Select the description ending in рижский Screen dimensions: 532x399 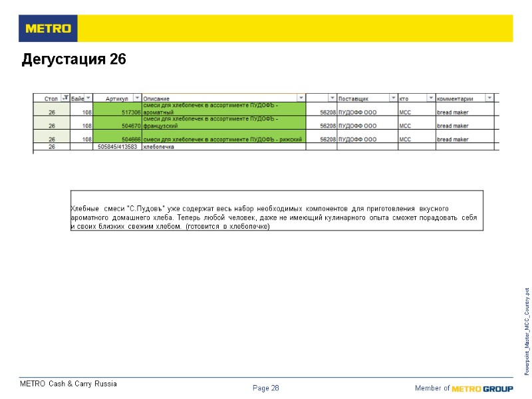(223, 136)
